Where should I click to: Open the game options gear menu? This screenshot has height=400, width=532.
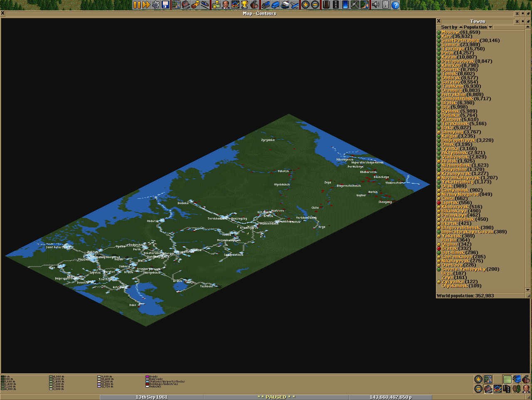[156, 5]
